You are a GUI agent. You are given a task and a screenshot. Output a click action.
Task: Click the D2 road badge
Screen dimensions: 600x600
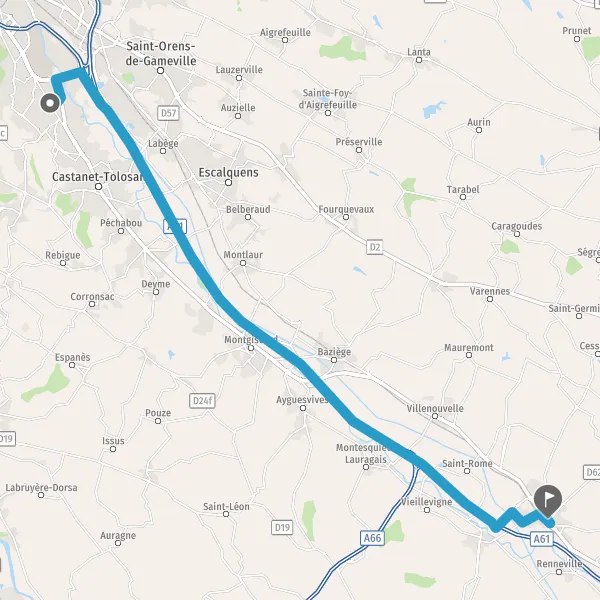tap(375, 247)
